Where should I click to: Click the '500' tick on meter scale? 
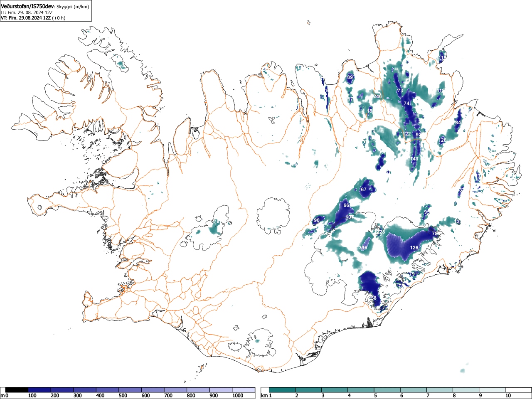123,396
